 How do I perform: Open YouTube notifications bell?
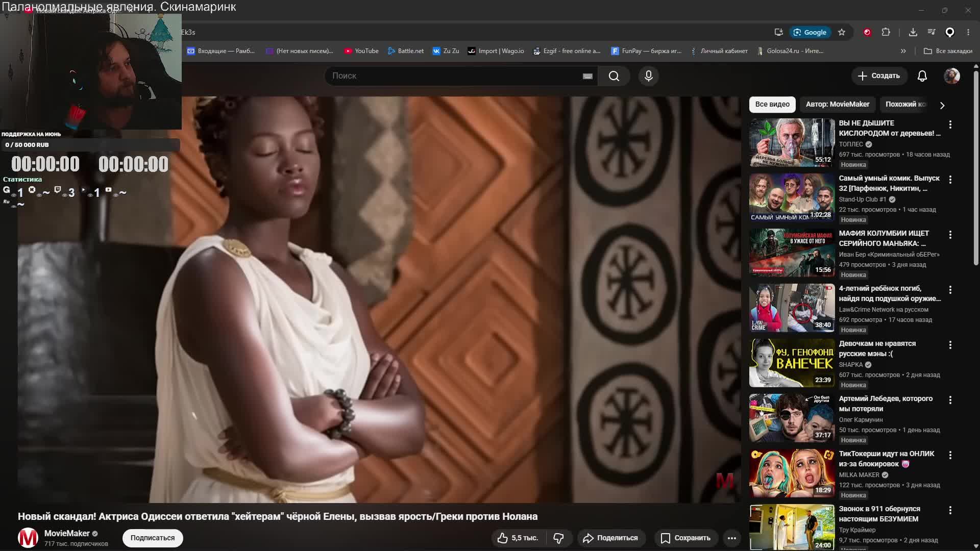(x=922, y=76)
